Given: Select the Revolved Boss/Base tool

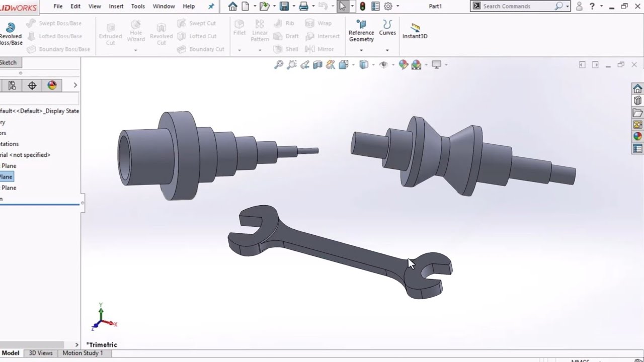Looking at the screenshot, I should pos(10,34).
